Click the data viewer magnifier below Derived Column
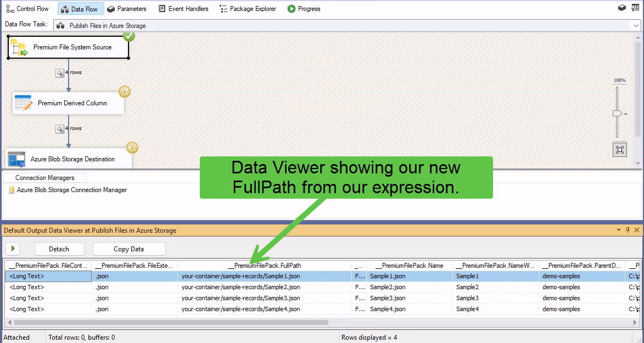Screen dimensions: 644x343 pyautogui.click(x=60, y=129)
